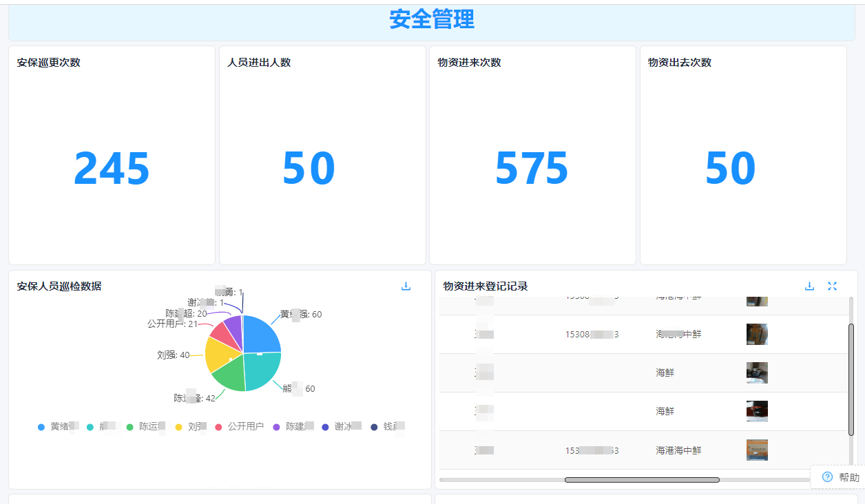This screenshot has width=865, height=504.
Task: Click the download icon on 安保人员巡检数据 panel
Action: click(x=406, y=286)
